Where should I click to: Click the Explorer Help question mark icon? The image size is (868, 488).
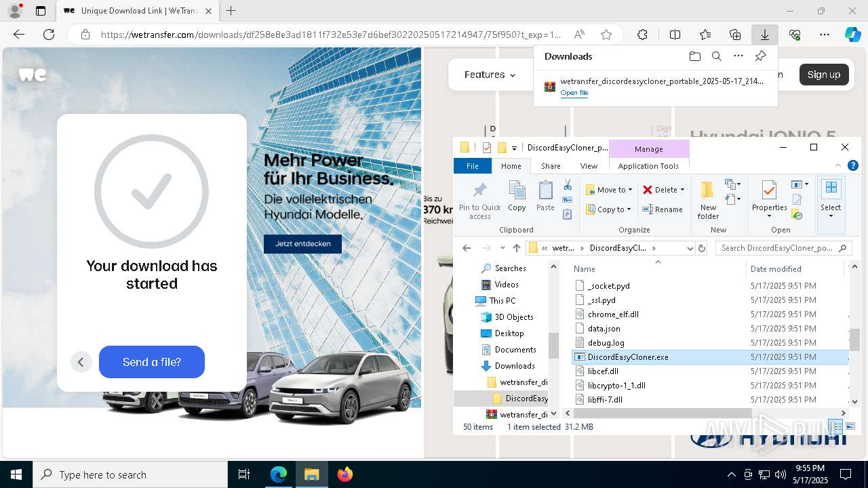853,165
